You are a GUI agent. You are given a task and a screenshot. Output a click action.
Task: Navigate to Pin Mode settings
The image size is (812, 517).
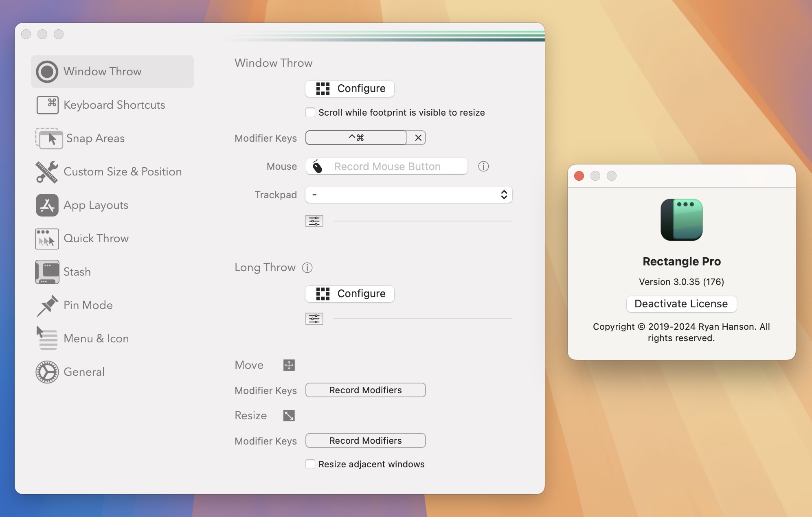(x=88, y=305)
